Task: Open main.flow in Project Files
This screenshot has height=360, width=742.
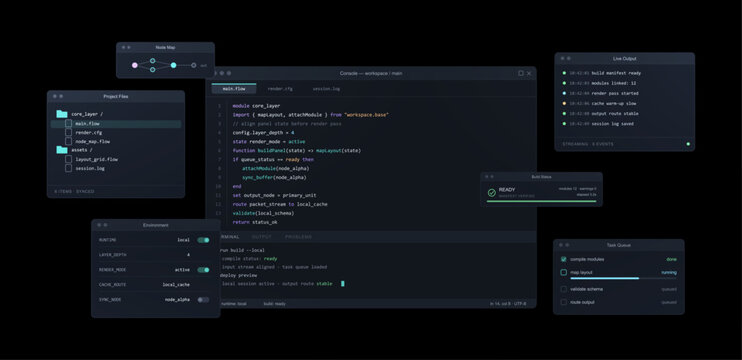Action: [x=116, y=123]
